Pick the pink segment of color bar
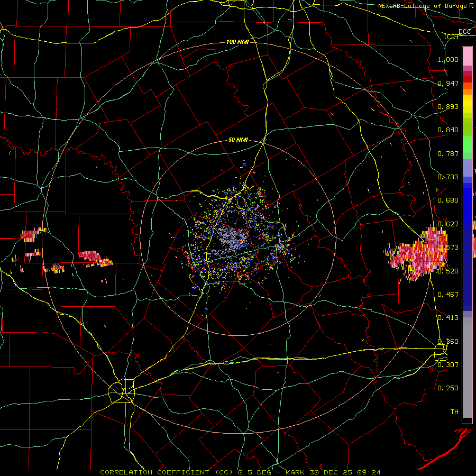Image resolution: width=476 pixels, height=476 pixels. pos(467,56)
